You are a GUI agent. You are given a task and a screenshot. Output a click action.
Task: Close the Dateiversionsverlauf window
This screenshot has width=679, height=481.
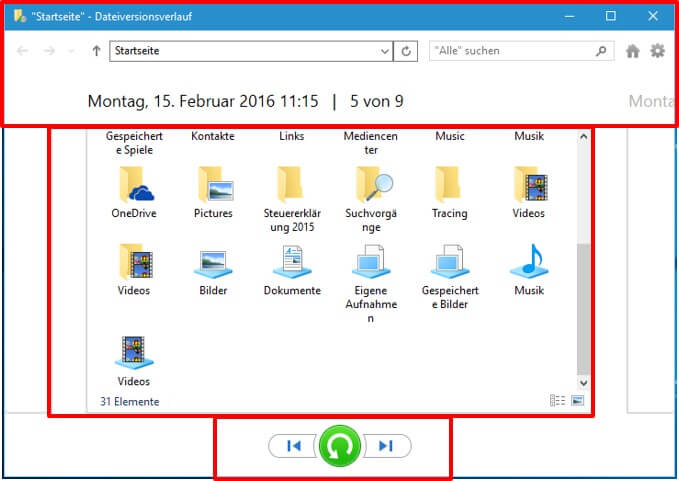pos(653,16)
